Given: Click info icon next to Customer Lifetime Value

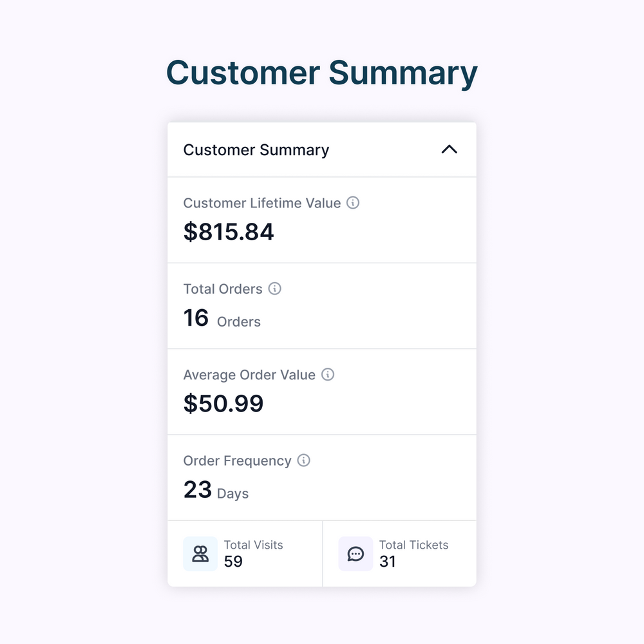Looking at the screenshot, I should (x=353, y=202).
